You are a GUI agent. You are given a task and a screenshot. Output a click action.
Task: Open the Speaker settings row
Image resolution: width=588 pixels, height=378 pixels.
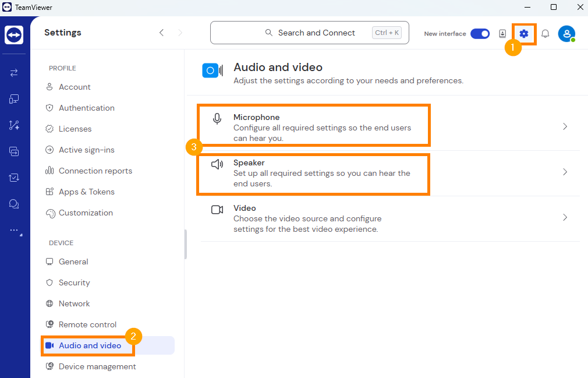tap(391, 173)
